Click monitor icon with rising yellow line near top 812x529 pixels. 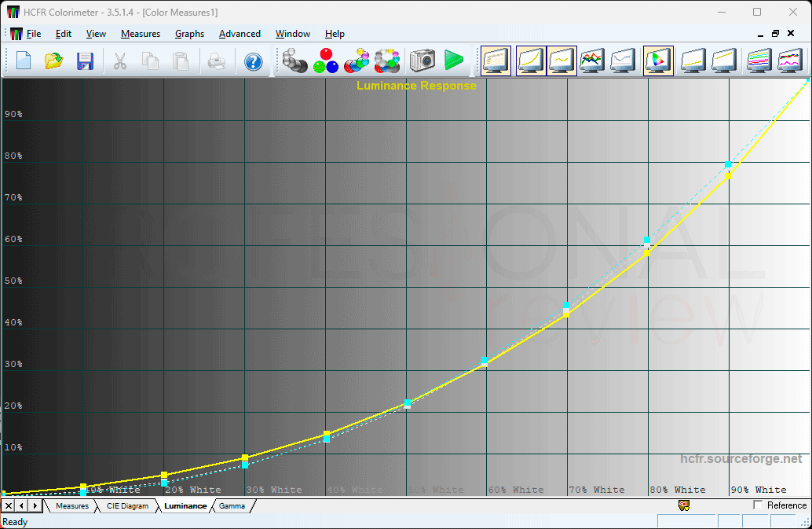pos(724,61)
